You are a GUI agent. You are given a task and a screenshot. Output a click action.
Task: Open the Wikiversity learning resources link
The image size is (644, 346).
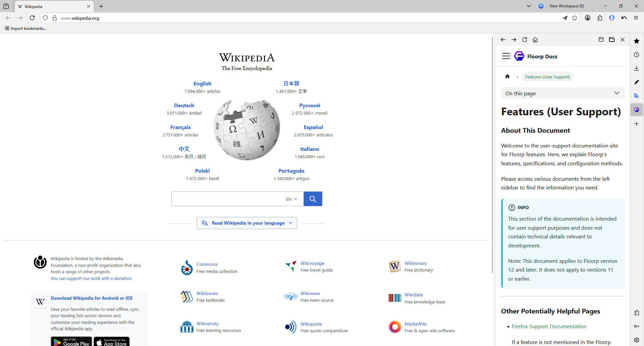(x=207, y=324)
